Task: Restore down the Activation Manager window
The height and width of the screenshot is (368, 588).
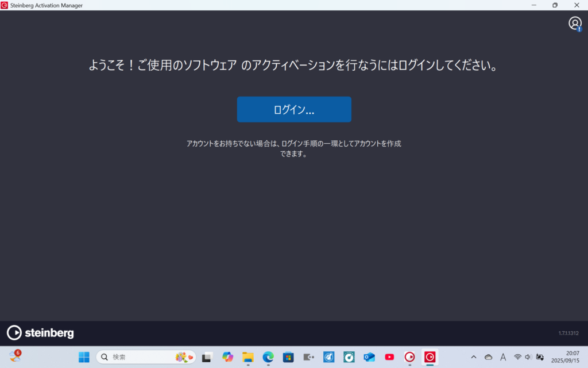Action: 555,5
